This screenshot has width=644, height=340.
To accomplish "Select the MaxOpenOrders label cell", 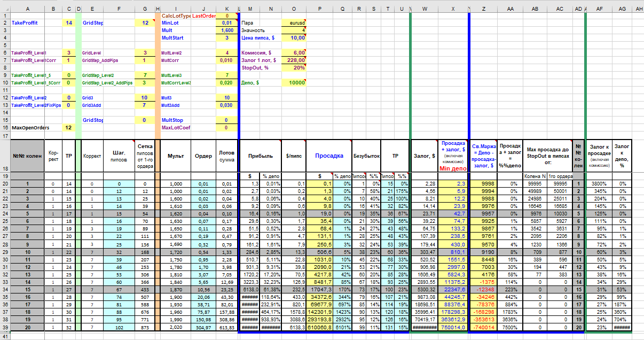I will tap(27, 128).
